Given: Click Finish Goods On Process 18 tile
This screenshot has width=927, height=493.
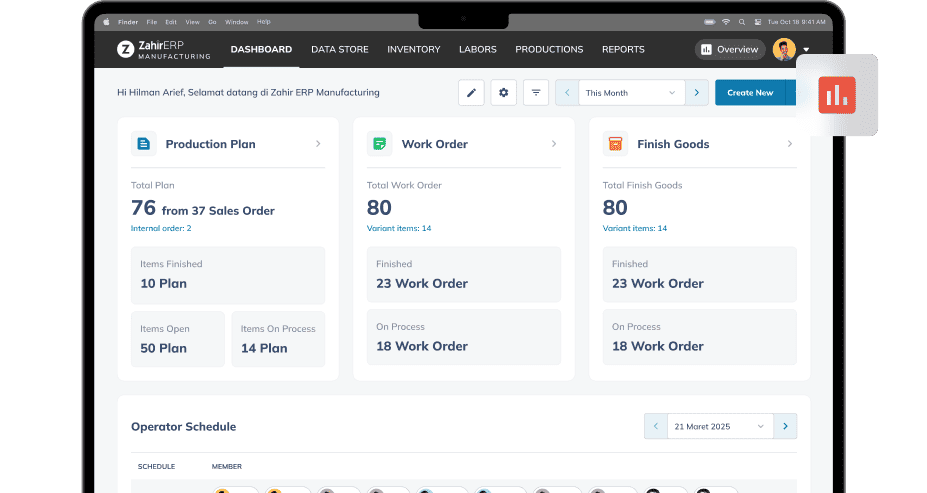Looking at the screenshot, I should (699, 337).
